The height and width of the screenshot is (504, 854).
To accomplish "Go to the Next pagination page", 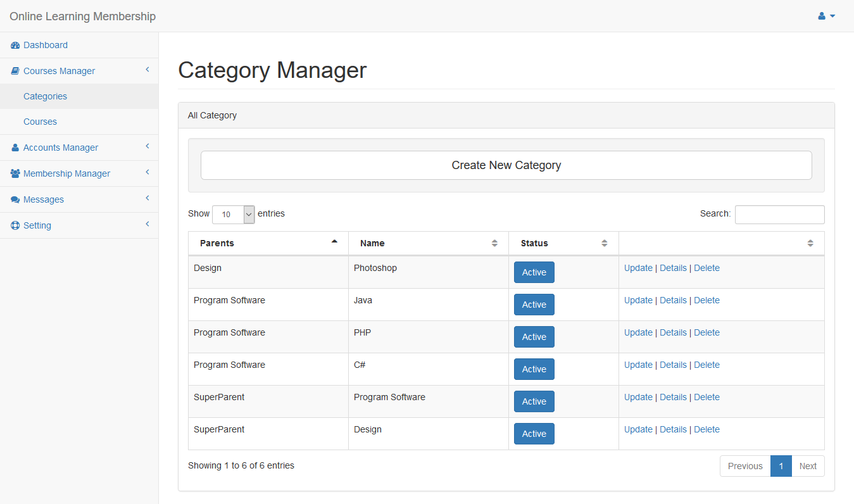I will point(808,466).
